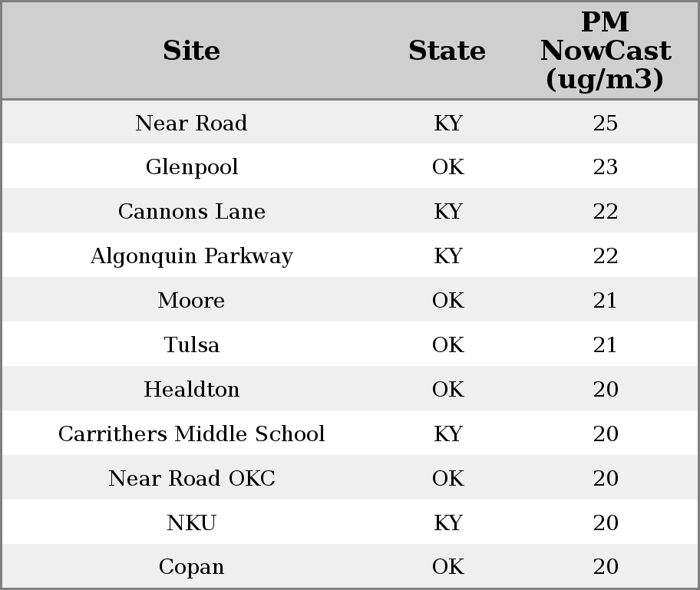
Task: Select the Moore site cell
Action: coord(191,301)
